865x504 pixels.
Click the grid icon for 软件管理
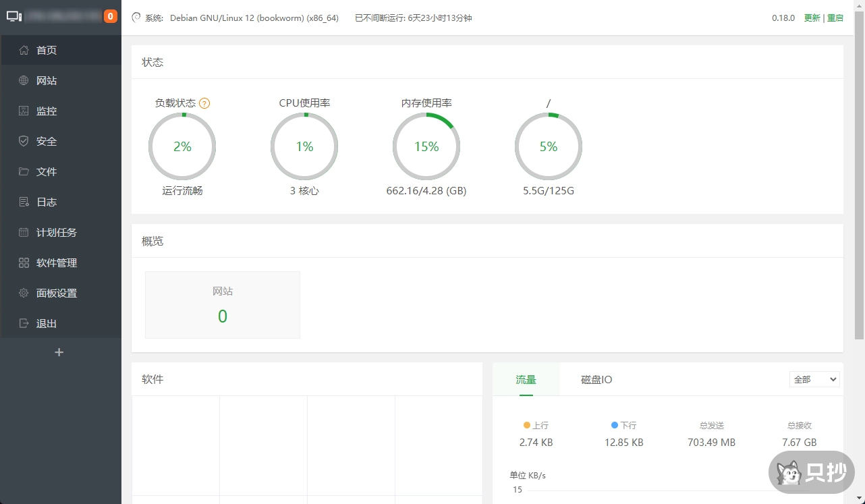click(24, 262)
